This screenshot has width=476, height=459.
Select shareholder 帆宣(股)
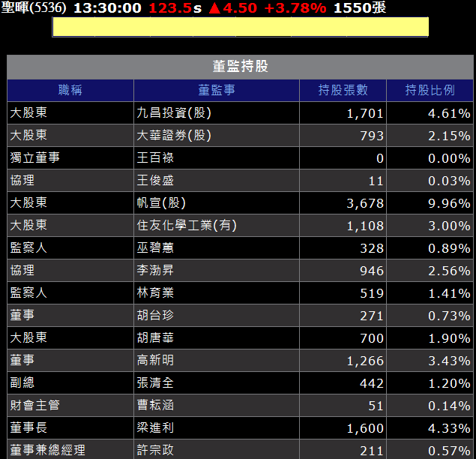[x=161, y=202]
